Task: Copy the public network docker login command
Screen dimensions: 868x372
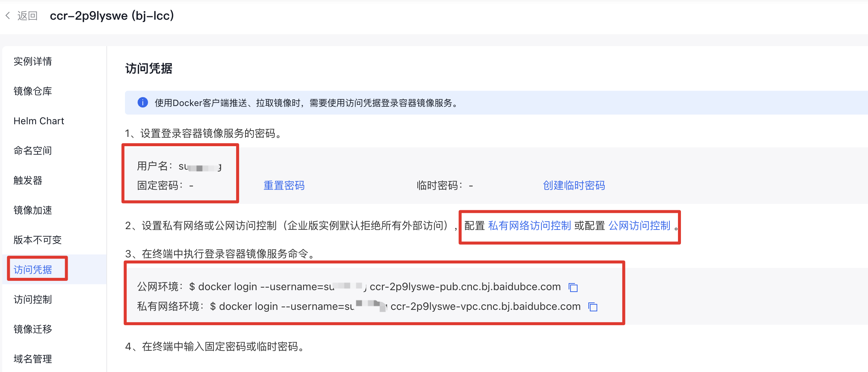Action: pos(573,287)
